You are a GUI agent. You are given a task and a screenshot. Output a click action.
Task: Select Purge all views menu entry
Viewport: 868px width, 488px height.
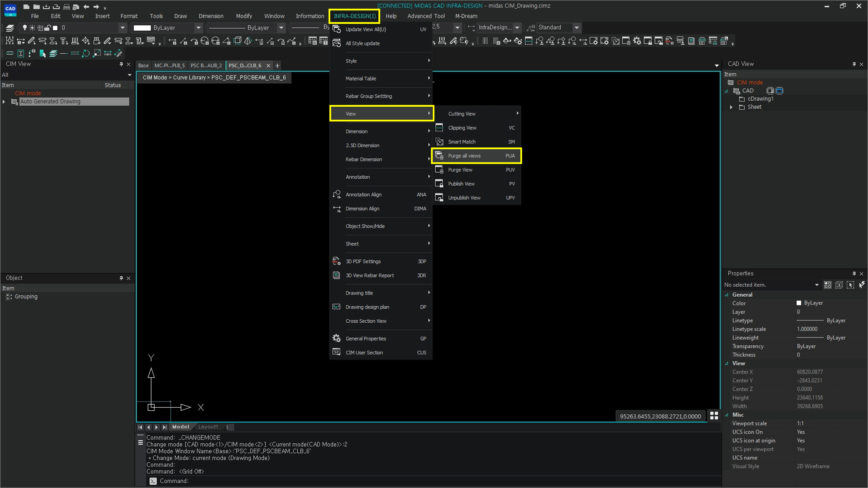click(x=477, y=156)
